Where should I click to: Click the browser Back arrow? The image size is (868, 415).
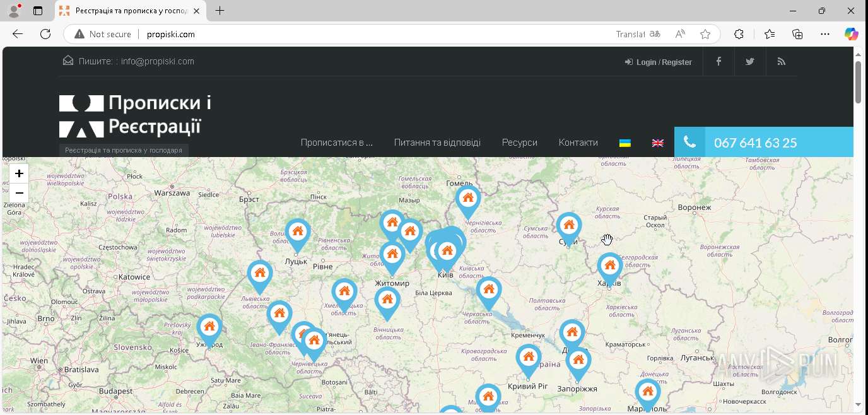[18, 34]
